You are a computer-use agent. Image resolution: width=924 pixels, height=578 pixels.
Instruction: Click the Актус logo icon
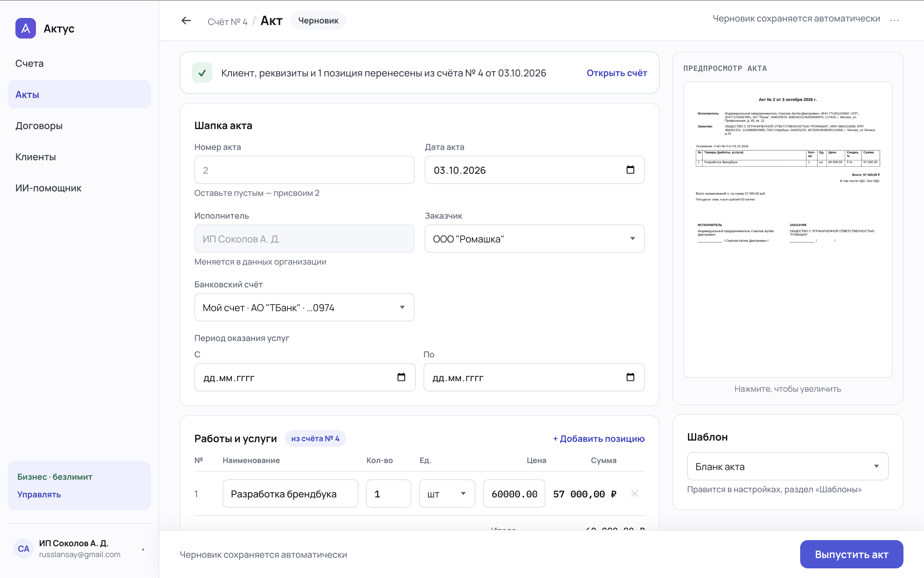click(x=26, y=28)
